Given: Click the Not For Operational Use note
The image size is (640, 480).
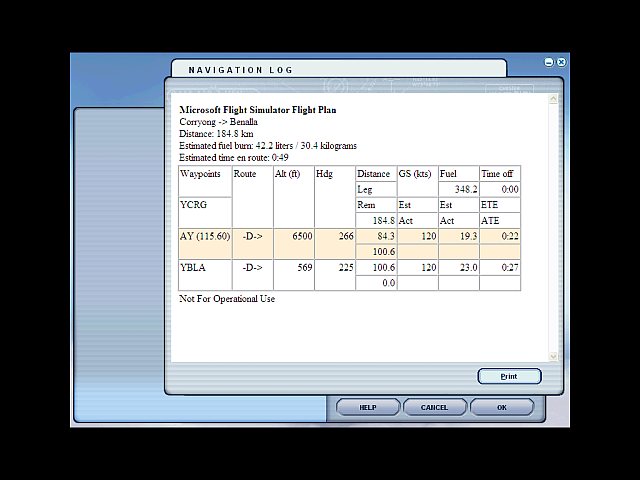Looking at the screenshot, I should coord(227,299).
